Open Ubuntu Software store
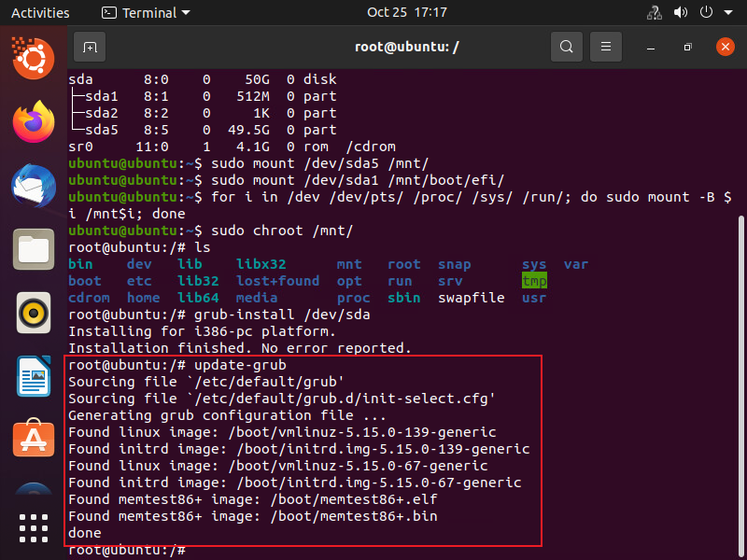The height and width of the screenshot is (560, 747). click(34, 440)
